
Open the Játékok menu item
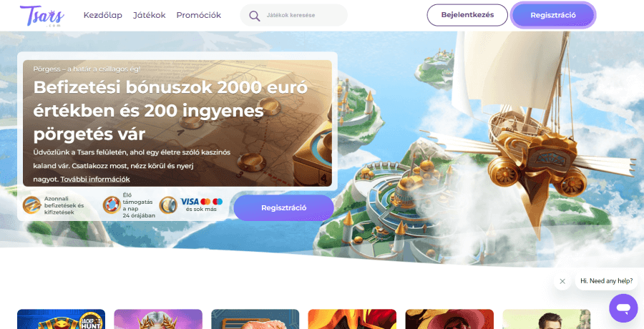[x=150, y=15]
